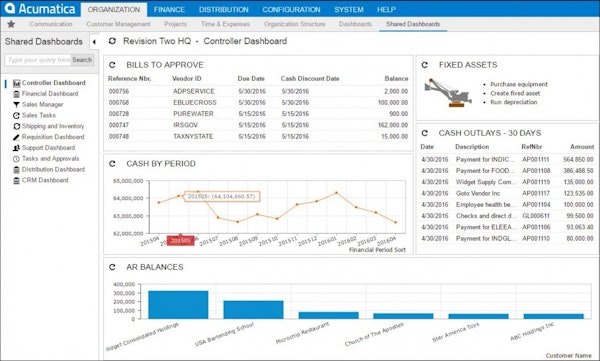Open the Organization menu
600x361 pixels.
point(114,10)
